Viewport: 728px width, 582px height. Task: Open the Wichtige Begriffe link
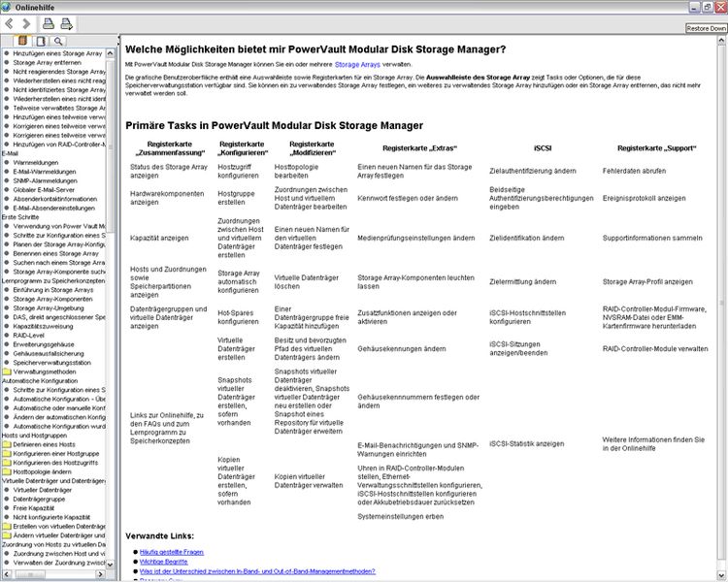coord(163,562)
